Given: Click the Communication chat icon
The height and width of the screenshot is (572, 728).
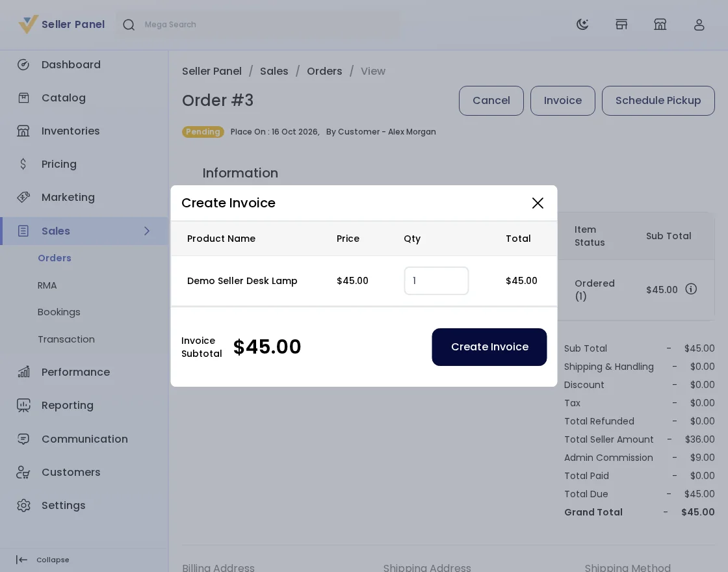Looking at the screenshot, I should [23, 439].
